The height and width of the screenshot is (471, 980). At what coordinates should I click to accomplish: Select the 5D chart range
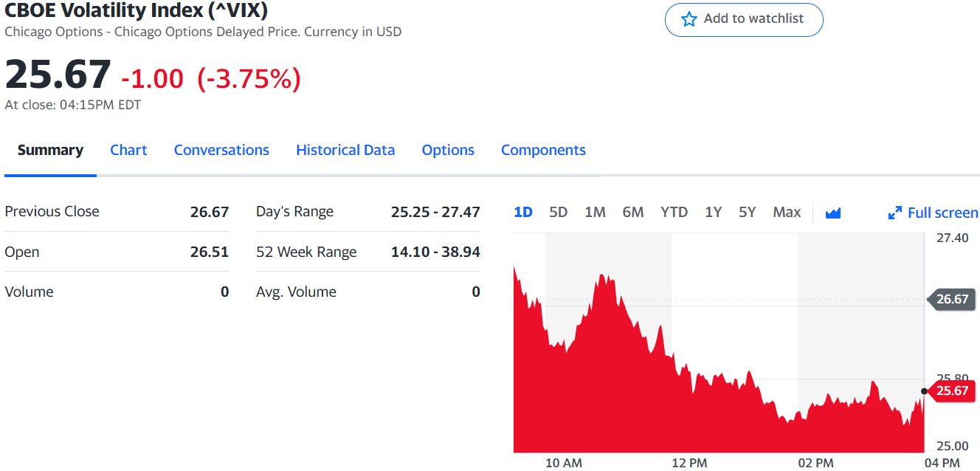(x=559, y=212)
